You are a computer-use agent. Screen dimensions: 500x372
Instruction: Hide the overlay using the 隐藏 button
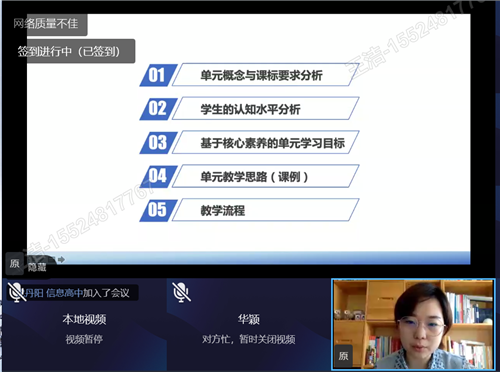click(x=37, y=267)
